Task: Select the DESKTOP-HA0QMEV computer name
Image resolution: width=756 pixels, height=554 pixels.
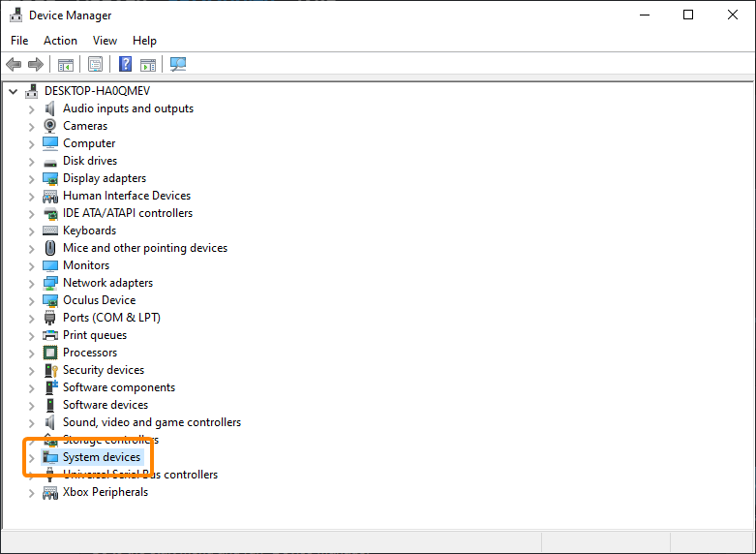Action: [x=97, y=91]
